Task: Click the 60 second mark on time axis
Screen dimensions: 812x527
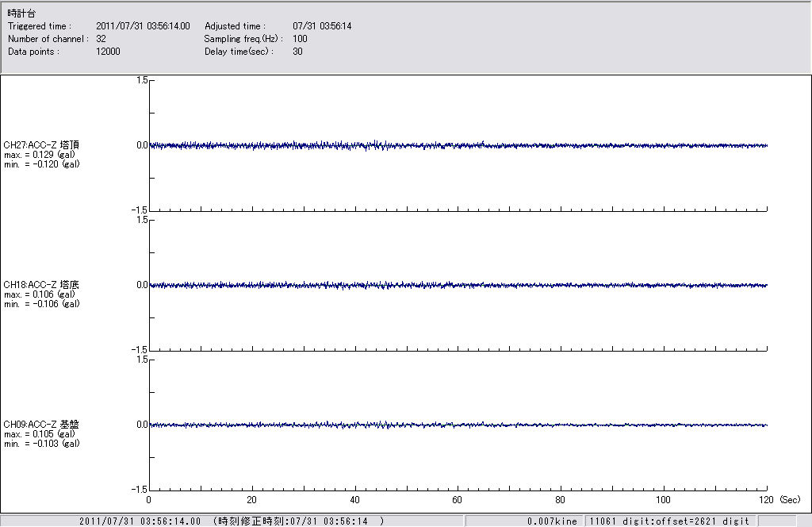Action: coord(458,500)
